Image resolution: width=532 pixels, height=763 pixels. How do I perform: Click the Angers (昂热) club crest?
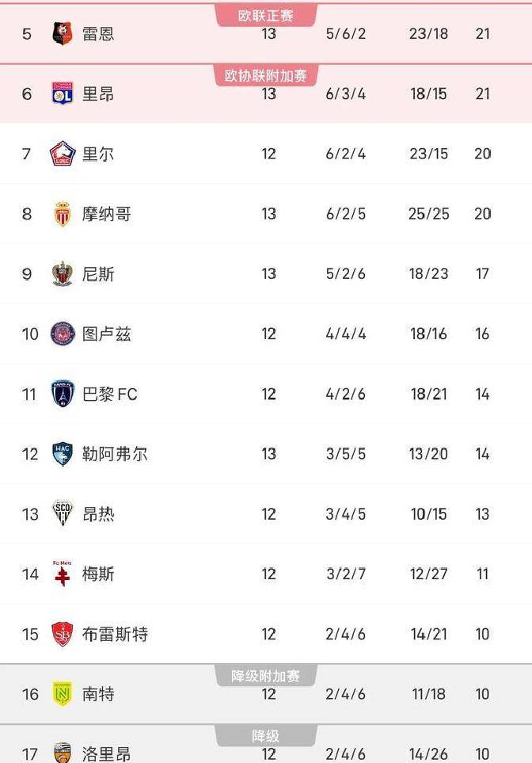click(x=63, y=514)
